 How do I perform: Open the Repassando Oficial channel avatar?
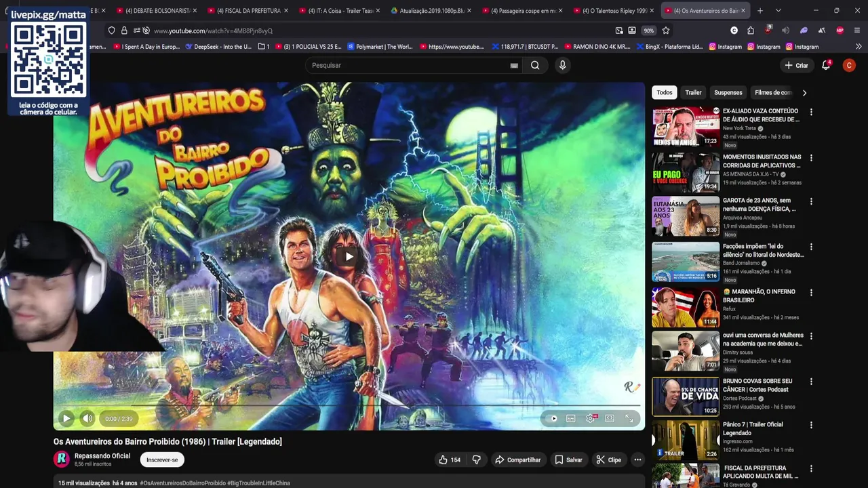pyautogui.click(x=62, y=459)
